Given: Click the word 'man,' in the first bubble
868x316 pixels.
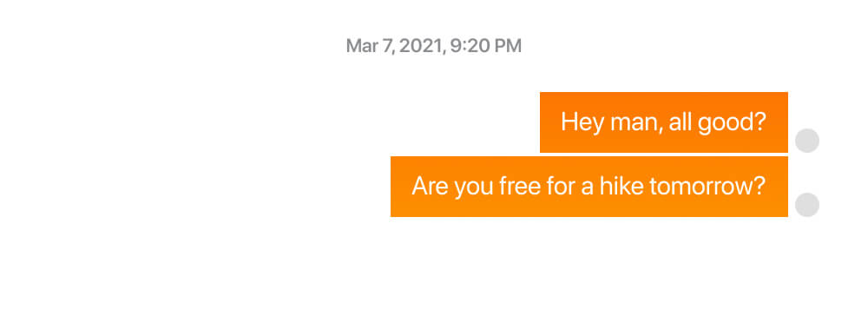Looking at the screenshot, I should tap(636, 122).
